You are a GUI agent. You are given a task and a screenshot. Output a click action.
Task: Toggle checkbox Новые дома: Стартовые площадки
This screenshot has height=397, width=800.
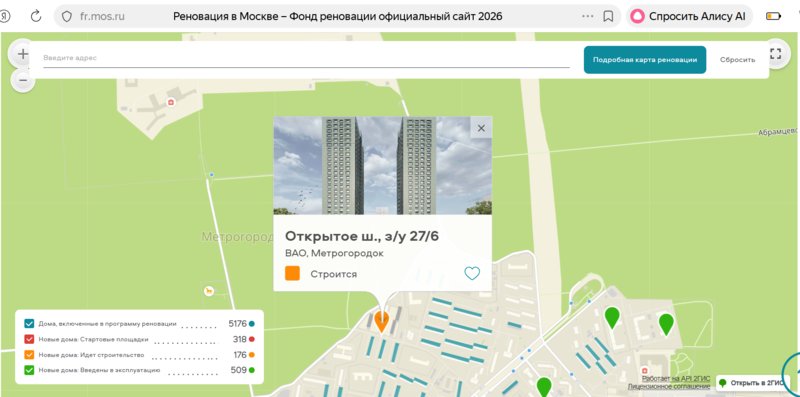(29, 339)
